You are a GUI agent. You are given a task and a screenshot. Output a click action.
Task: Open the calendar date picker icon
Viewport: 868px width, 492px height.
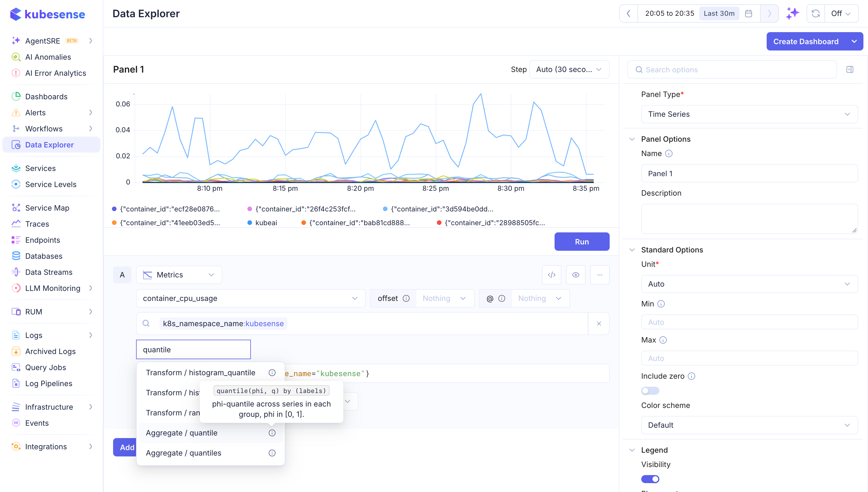pyautogui.click(x=748, y=13)
